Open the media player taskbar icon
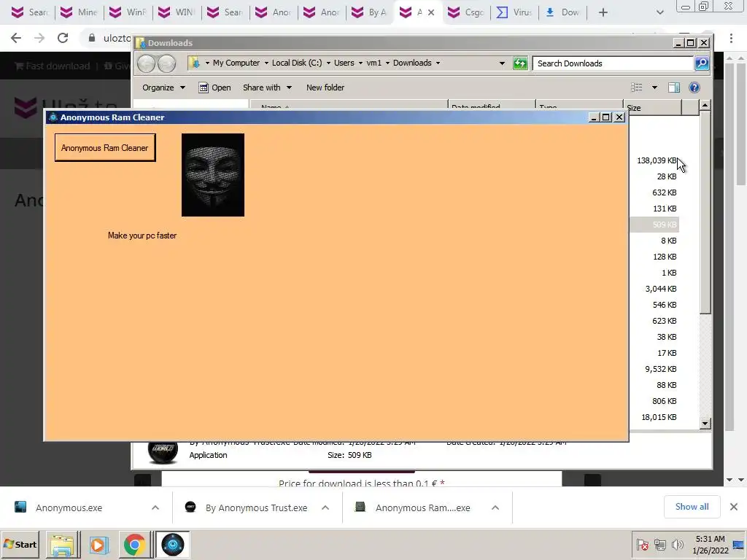Image resolution: width=747 pixels, height=560 pixels. tap(99, 545)
